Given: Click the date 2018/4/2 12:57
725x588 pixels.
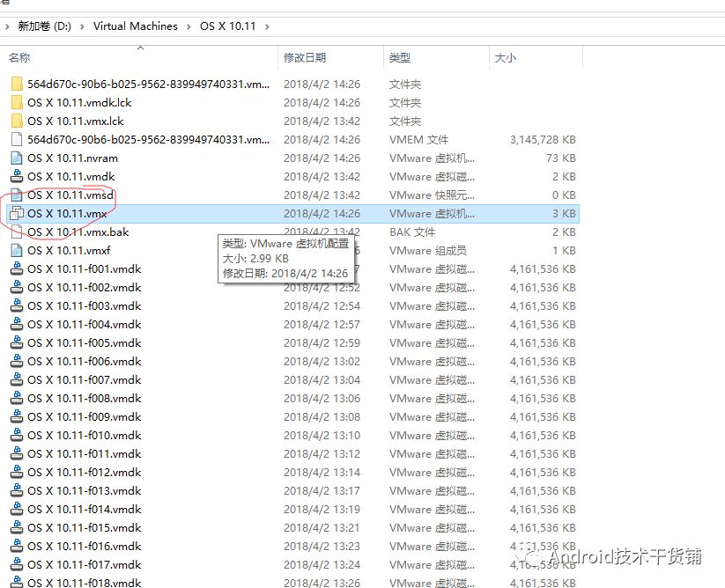Looking at the screenshot, I should click(x=322, y=324).
